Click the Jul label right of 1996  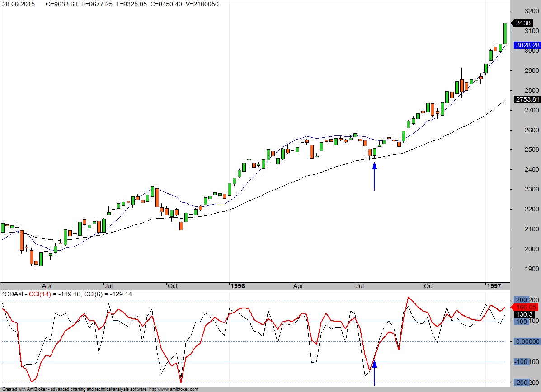[x=360, y=286]
